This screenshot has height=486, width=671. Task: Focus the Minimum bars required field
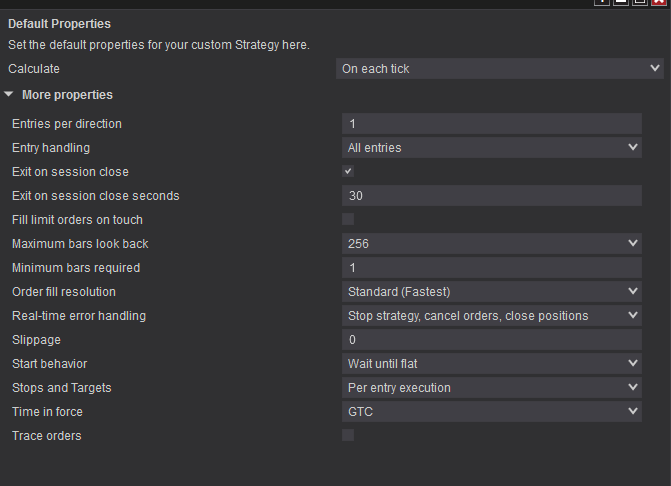491,268
